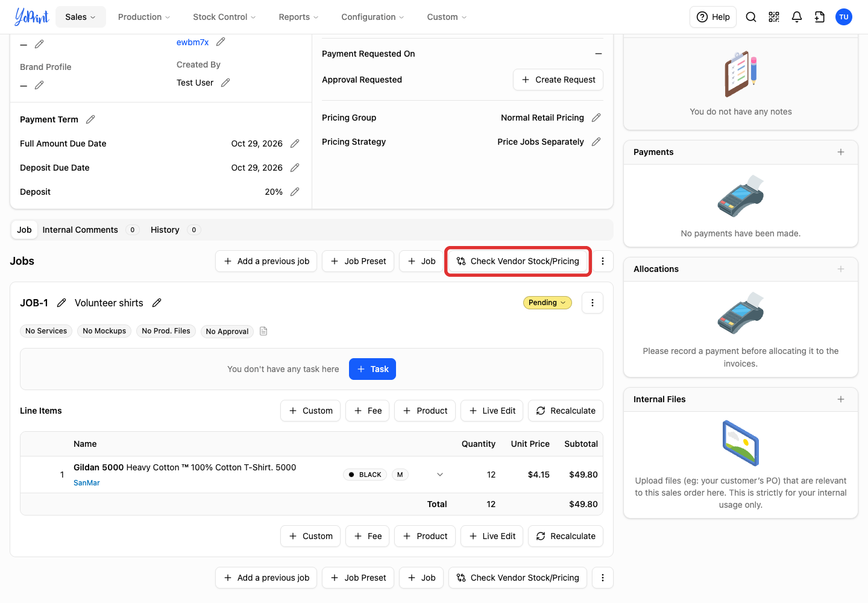This screenshot has width=868, height=603.
Task: Click the top add Job button
Action: click(x=421, y=261)
